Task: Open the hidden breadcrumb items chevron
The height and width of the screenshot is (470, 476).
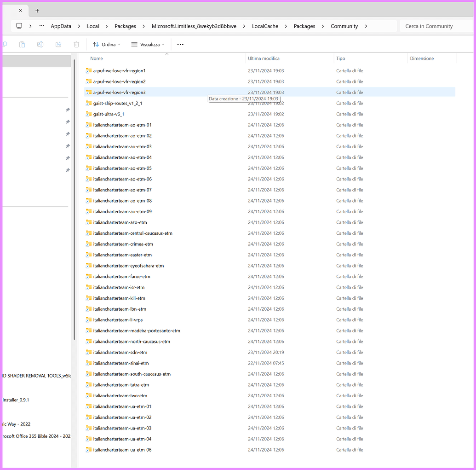Action: pyautogui.click(x=41, y=26)
